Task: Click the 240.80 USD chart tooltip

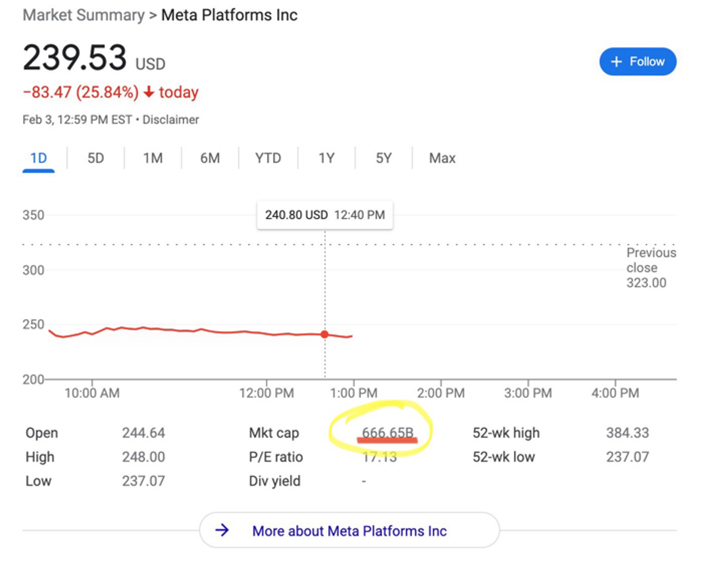Action: [x=325, y=215]
